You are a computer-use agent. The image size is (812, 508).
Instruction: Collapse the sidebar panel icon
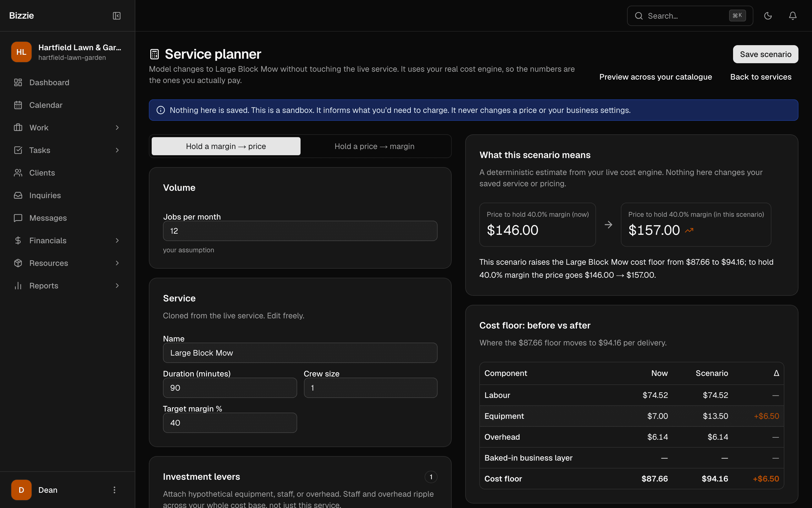click(116, 16)
